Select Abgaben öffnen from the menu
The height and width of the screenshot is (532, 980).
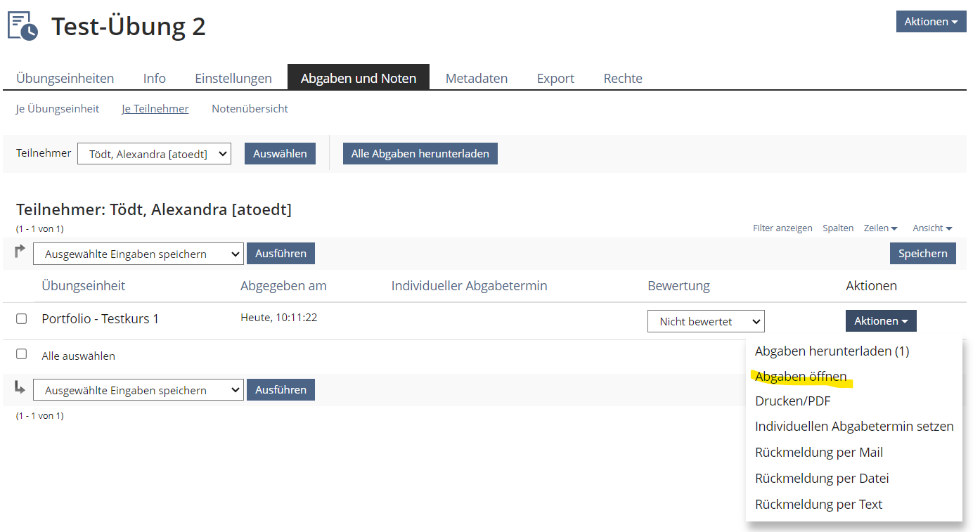[801, 376]
